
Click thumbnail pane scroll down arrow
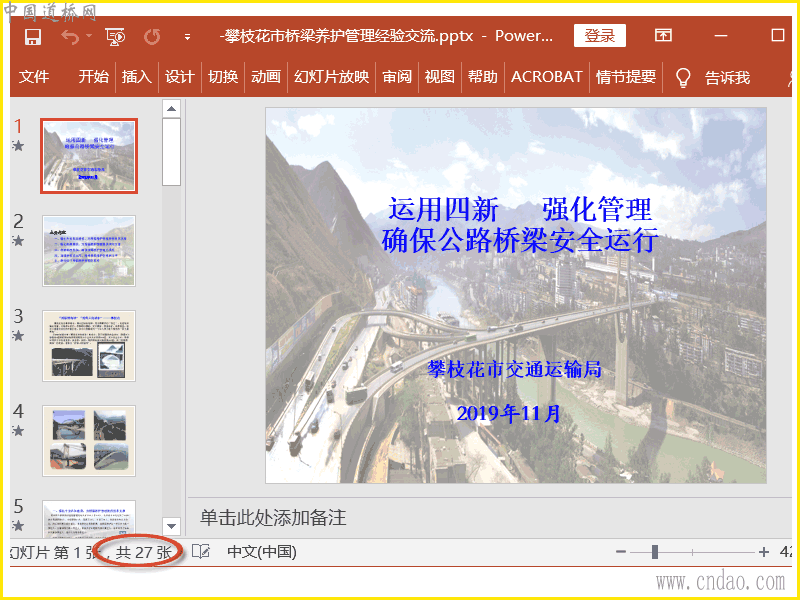click(x=171, y=526)
